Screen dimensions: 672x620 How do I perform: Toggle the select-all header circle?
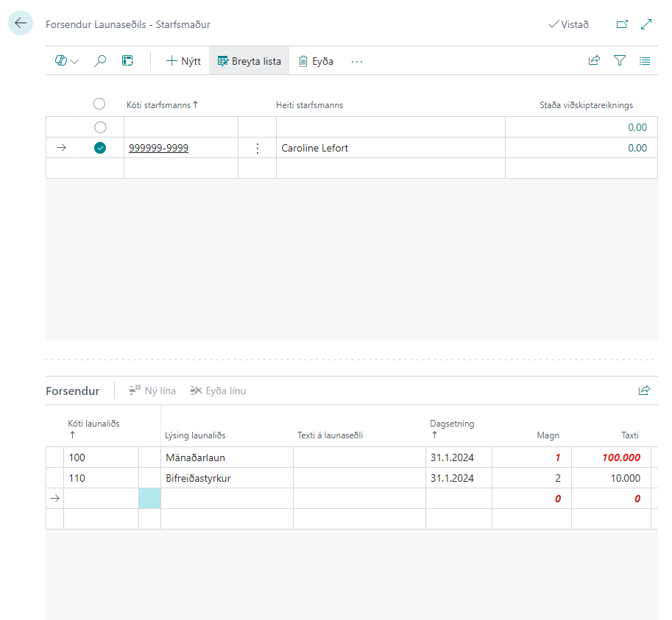coord(99,104)
